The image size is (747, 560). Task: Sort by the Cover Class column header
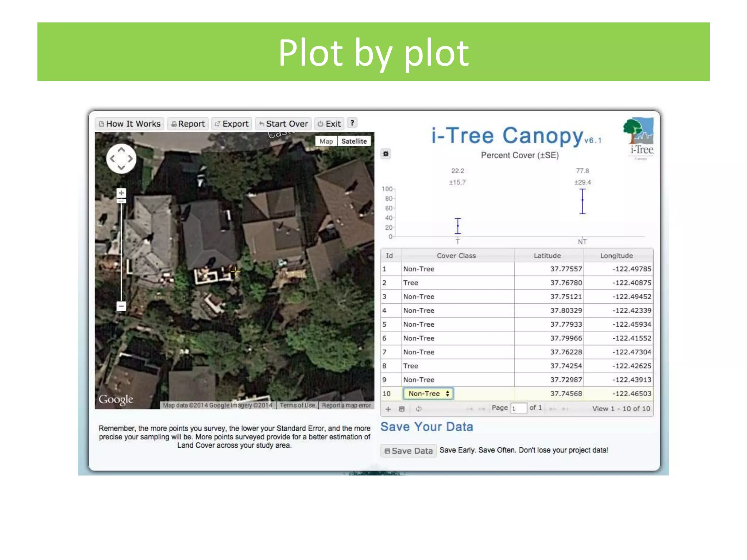point(458,256)
